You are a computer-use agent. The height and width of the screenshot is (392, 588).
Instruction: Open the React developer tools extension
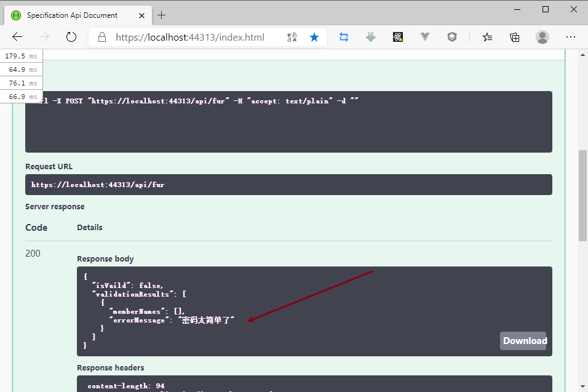[x=398, y=37]
